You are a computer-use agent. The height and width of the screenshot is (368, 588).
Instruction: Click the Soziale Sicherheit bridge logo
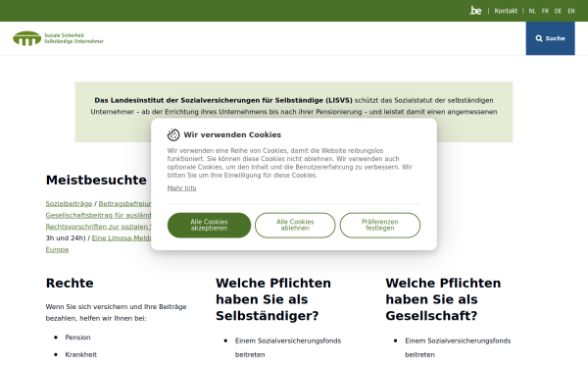point(58,38)
